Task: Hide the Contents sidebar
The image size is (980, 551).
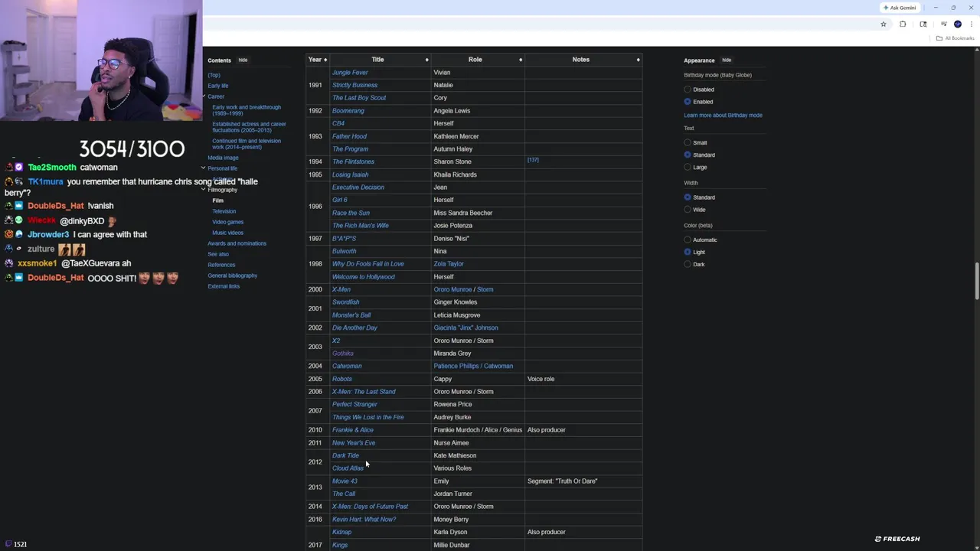Action: 243,60
